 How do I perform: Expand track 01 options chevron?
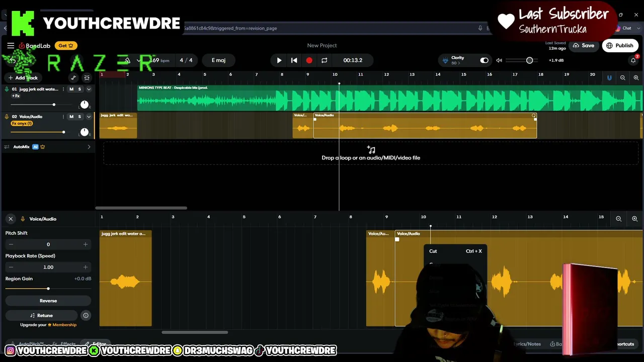click(89, 89)
